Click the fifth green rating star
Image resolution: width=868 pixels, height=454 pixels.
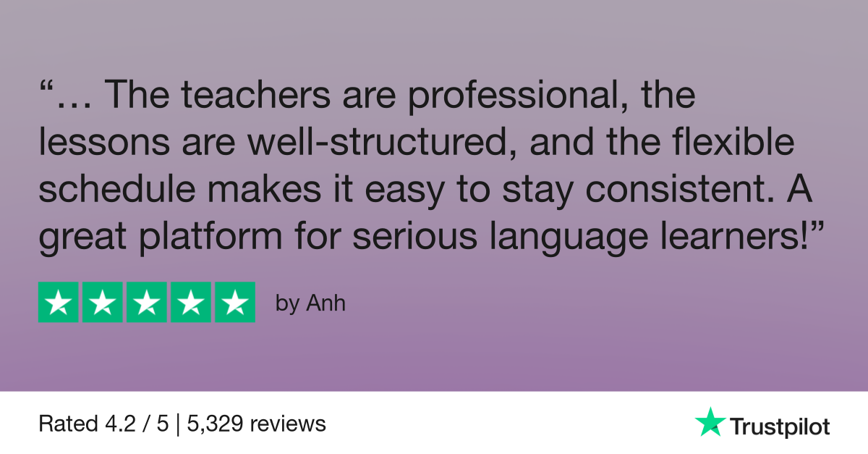pos(234,302)
